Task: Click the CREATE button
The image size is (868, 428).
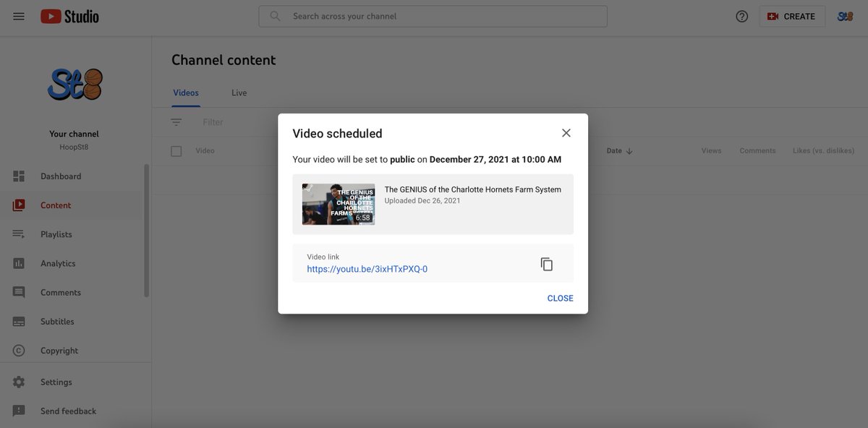Action: [x=792, y=16]
